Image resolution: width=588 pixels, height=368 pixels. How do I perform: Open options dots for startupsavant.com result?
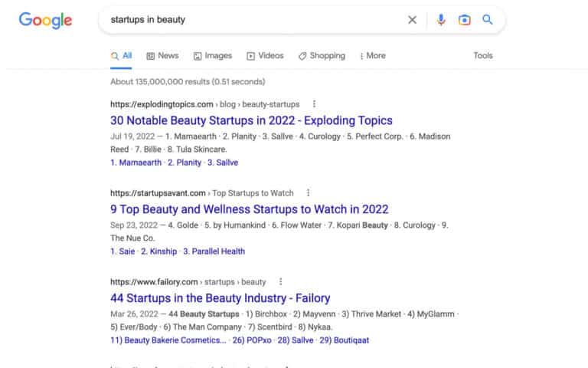click(309, 193)
